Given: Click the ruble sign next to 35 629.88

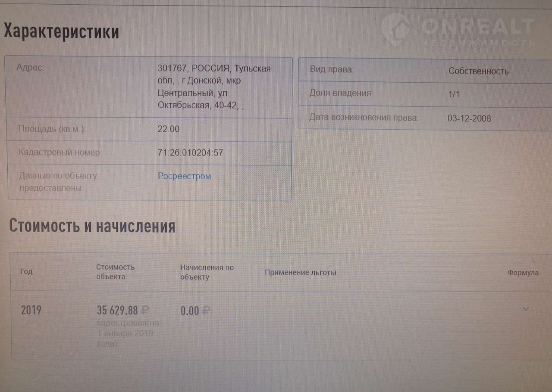Looking at the screenshot, I should [x=145, y=310].
